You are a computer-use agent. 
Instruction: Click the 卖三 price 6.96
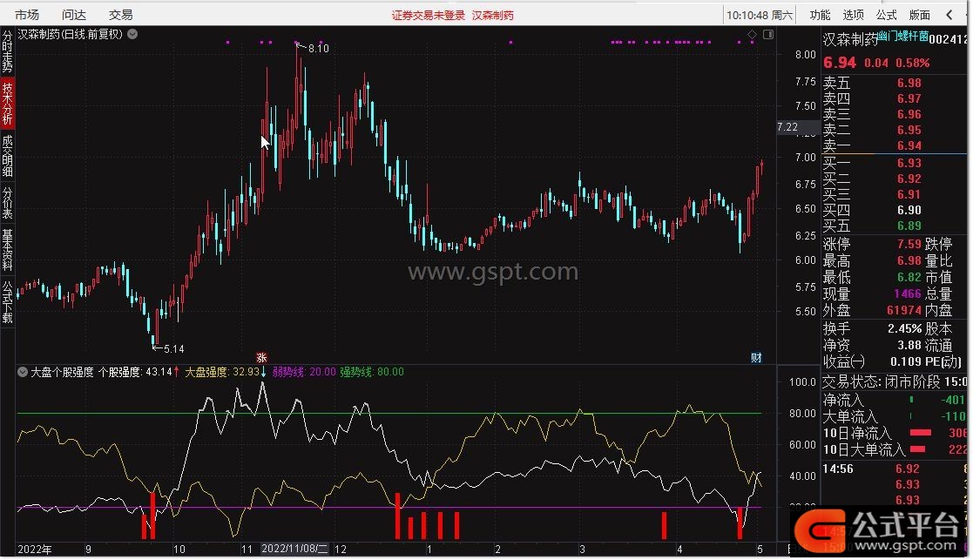tap(909, 115)
